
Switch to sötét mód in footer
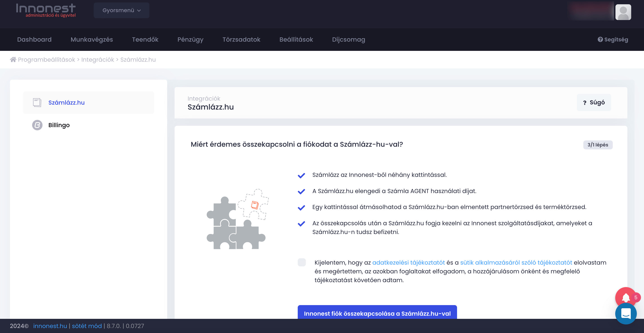coord(87,326)
